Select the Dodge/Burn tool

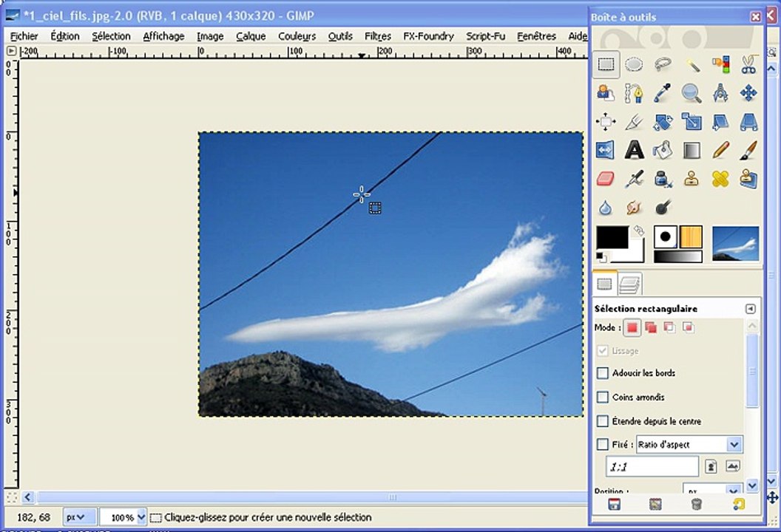(663, 207)
